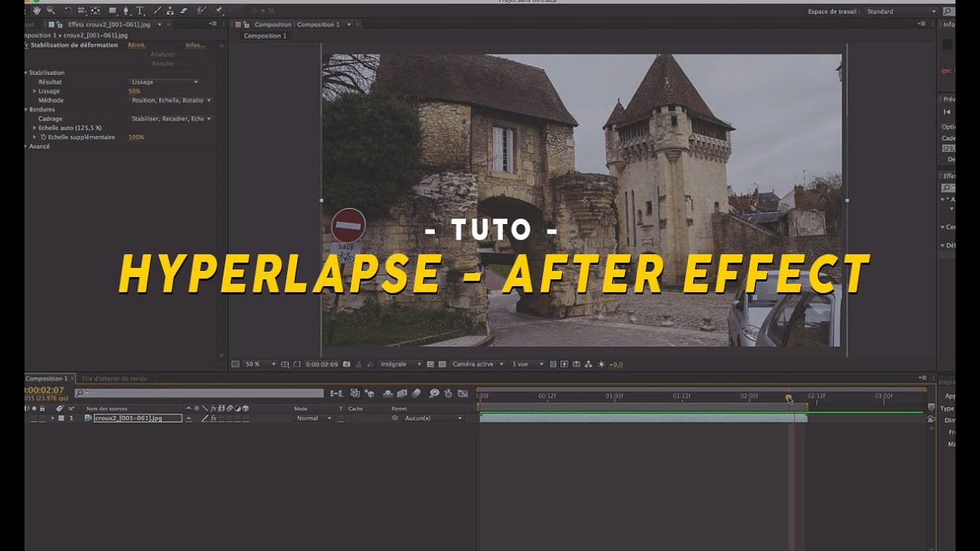The width and height of the screenshot is (980, 551).
Task: Open the Intégrale resolution dropdown
Action: [x=401, y=364]
